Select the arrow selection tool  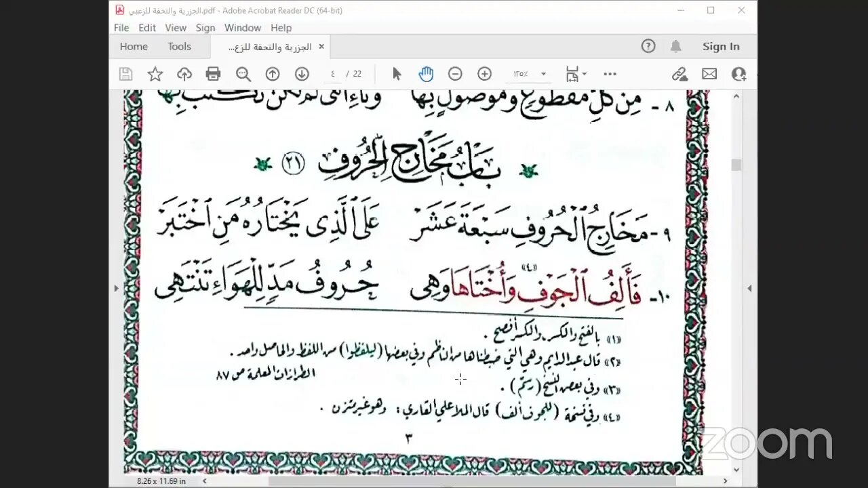pyautogui.click(x=397, y=75)
